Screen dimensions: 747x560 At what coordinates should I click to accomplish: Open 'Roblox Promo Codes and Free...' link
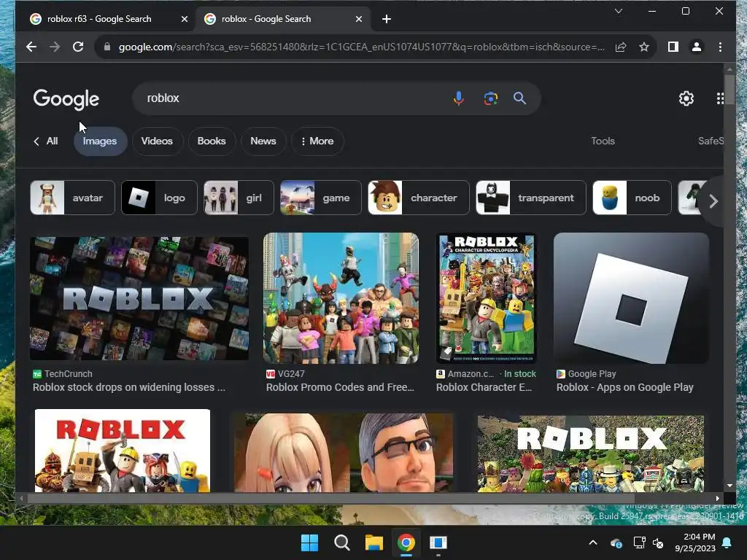click(340, 387)
